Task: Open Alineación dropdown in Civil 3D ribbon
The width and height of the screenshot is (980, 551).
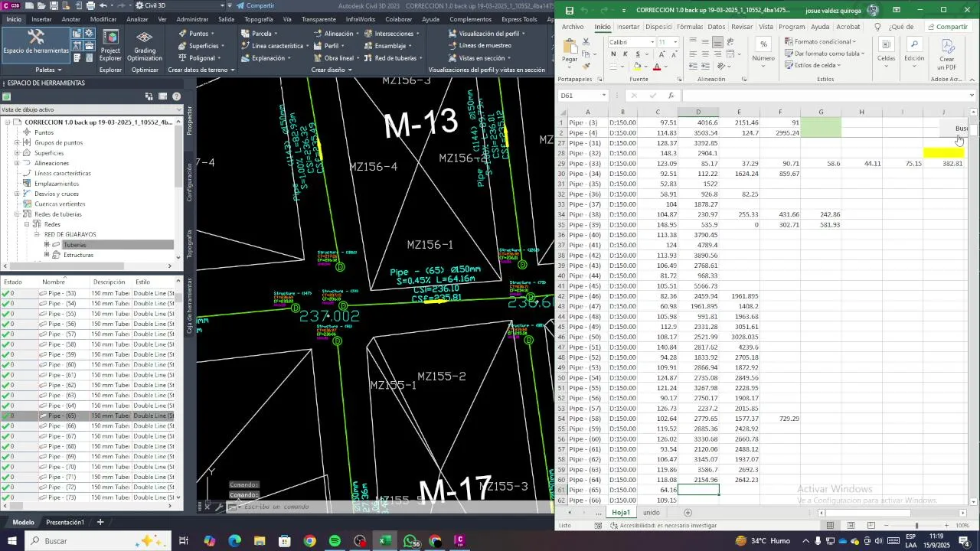Action: tap(338, 34)
